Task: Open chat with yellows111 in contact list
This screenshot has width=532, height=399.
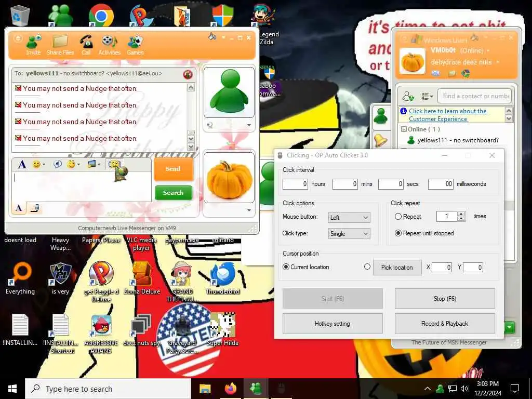Action: (457, 140)
